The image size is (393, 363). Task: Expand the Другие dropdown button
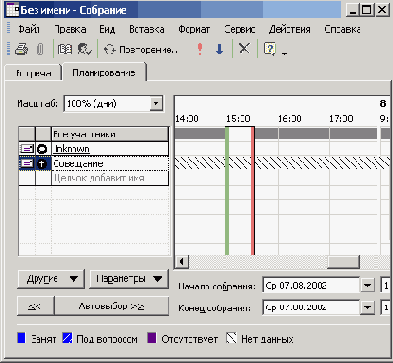(x=51, y=279)
